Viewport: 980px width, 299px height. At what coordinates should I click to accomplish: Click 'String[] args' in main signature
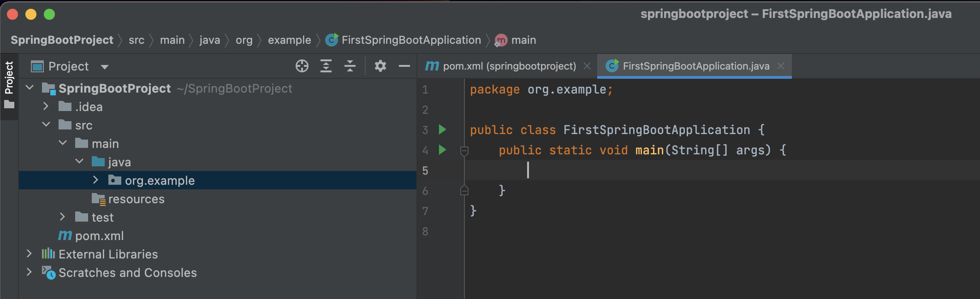click(x=721, y=150)
